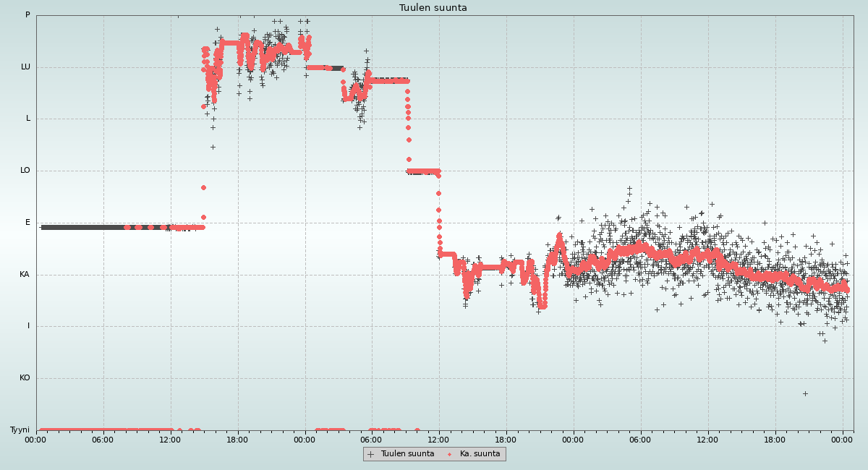Click the isolated plus outlier just below KO gridline
The height and width of the screenshot is (470, 868).
[805, 393]
